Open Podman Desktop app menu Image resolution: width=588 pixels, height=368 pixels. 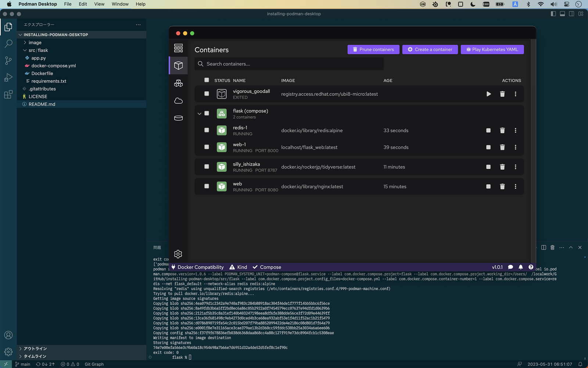pyautogui.click(x=37, y=4)
